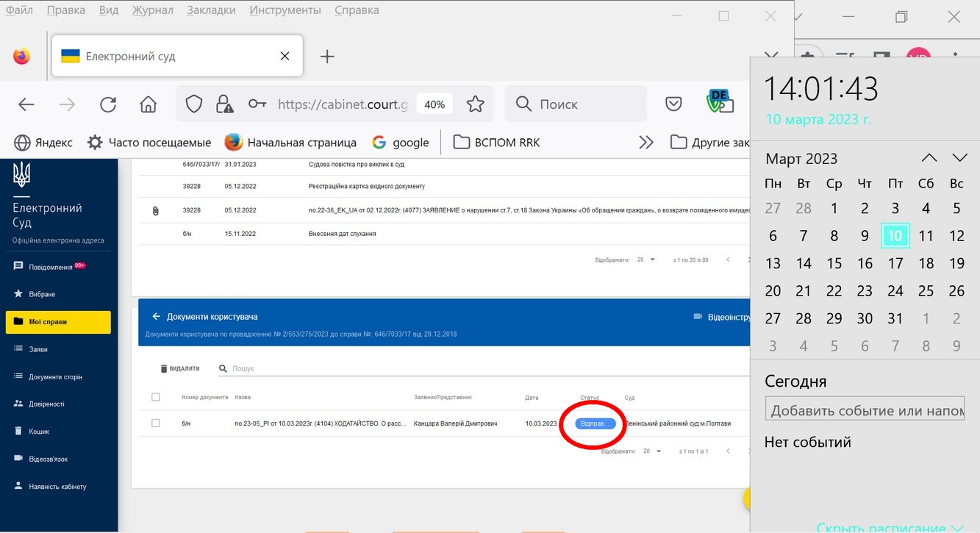Select Мої справи in the sidebar
Viewport: 980px width, 533px height.
(x=58, y=322)
